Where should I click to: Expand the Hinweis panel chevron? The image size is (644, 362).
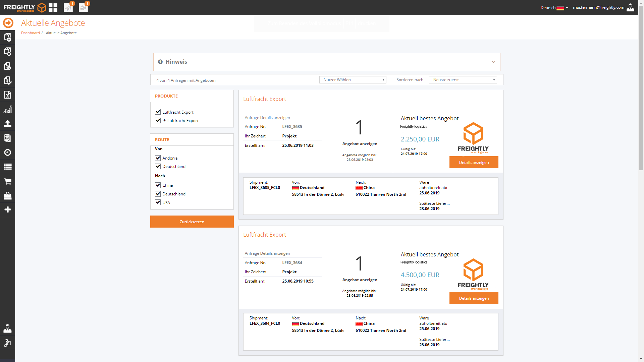click(x=493, y=62)
